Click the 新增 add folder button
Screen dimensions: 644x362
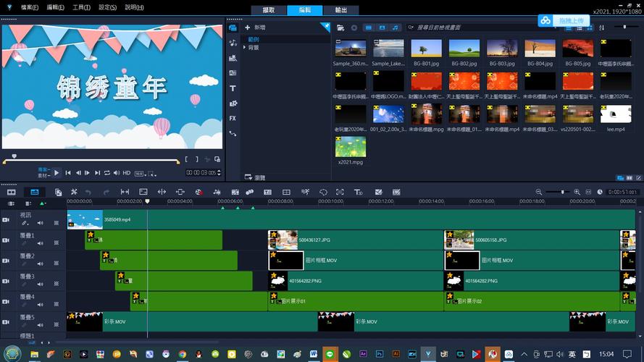[x=256, y=28]
